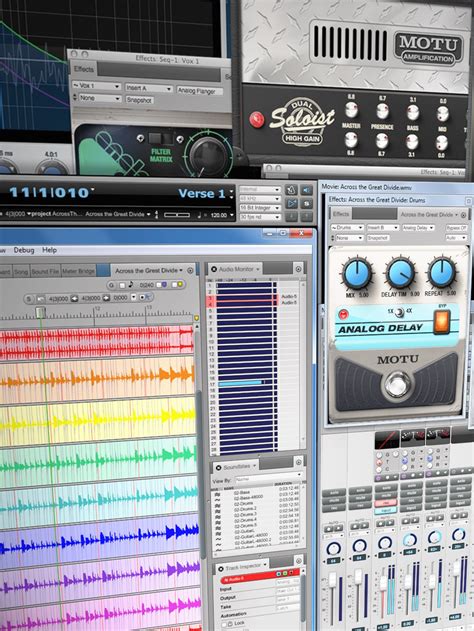474x631 pixels.
Task: Click the 120.00 tempo value field
Action: click(219, 215)
